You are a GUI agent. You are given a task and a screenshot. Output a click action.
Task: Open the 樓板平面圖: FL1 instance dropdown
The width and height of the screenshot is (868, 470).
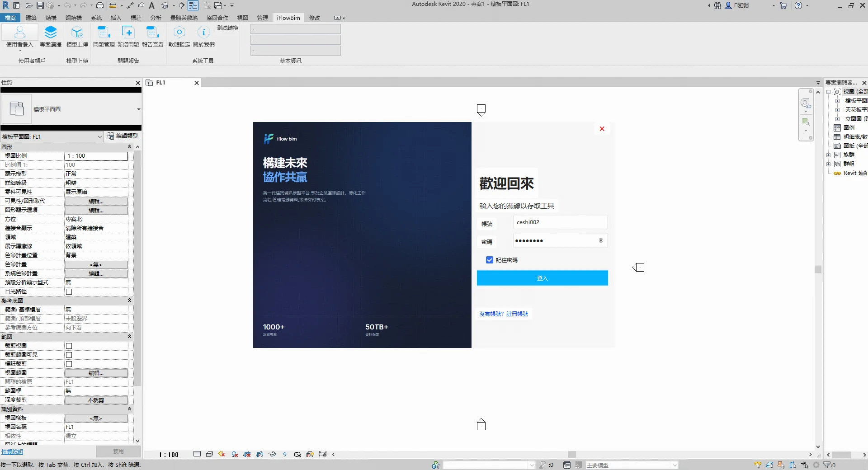coord(52,136)
